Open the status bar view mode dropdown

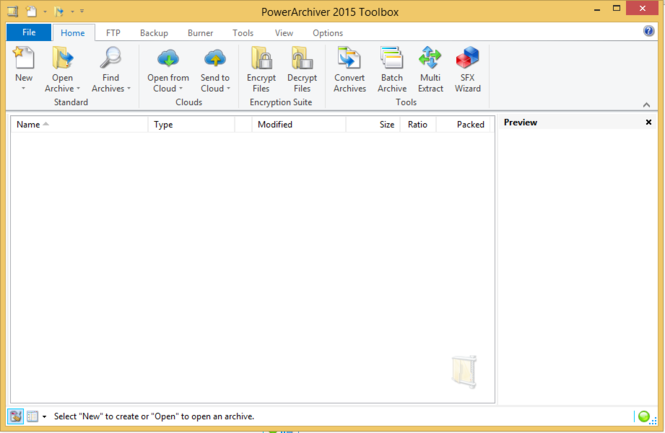(44, 416)
